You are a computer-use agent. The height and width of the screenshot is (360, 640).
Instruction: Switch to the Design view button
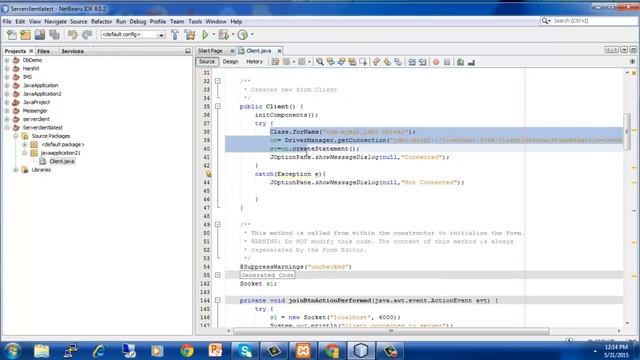(230, 62)
